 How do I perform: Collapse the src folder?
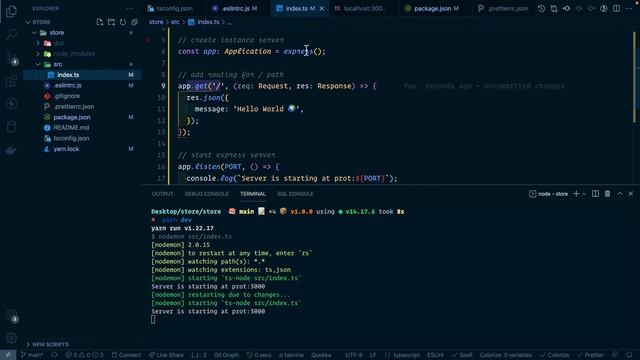(38, 64)
